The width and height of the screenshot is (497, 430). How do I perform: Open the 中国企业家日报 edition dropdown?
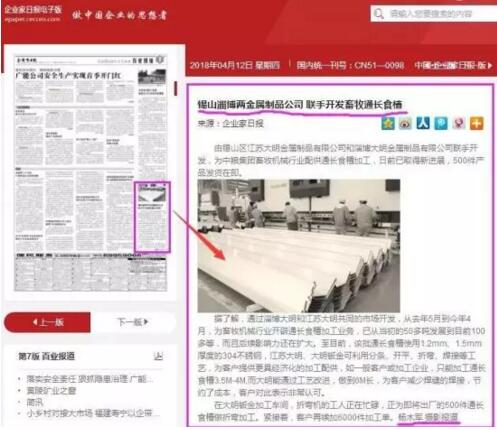click(x=453, y=65)
